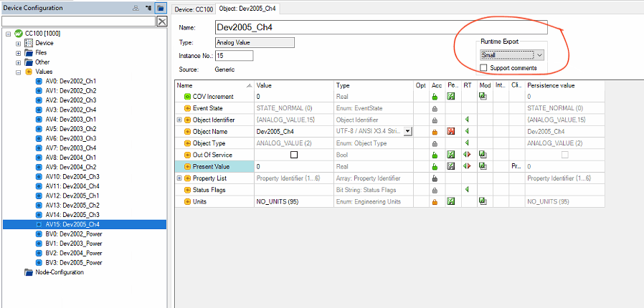Click the RT arrow for Object Identifier
The height and width of the screenshot is (308, 644).
click(x=467, y=120)
